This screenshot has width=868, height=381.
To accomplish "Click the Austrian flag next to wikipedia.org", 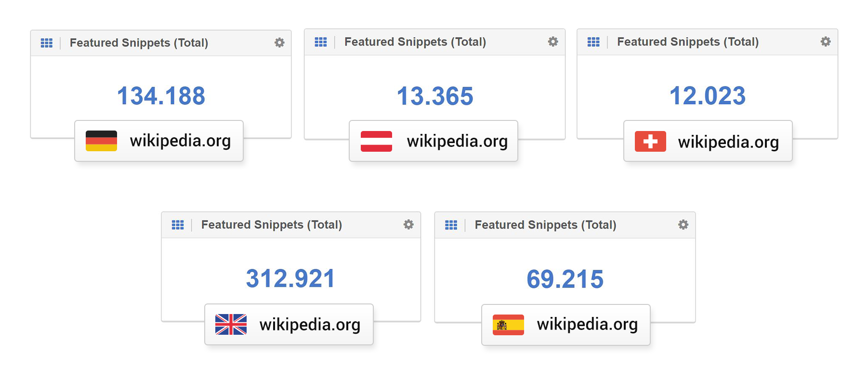I will (376, 141).
